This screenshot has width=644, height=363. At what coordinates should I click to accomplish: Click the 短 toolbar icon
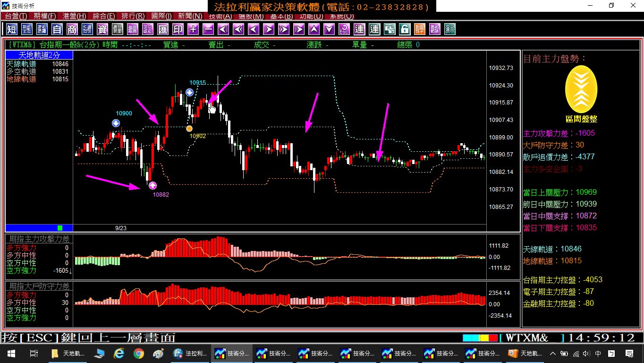(12, 29)
